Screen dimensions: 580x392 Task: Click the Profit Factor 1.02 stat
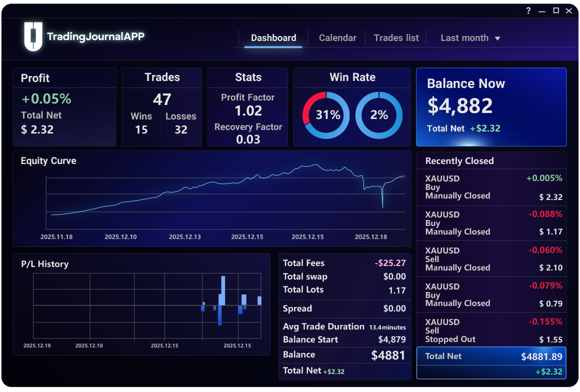[248, 104]
